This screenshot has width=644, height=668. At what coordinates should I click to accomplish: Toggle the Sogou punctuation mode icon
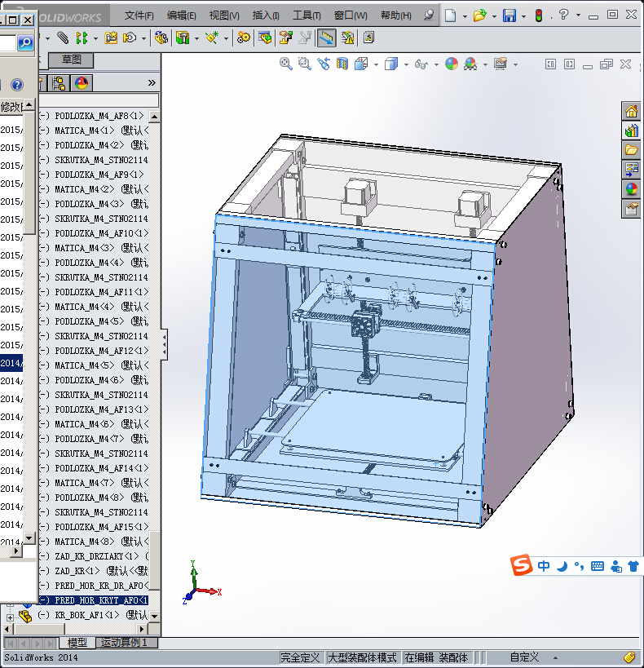coord(580,566)
